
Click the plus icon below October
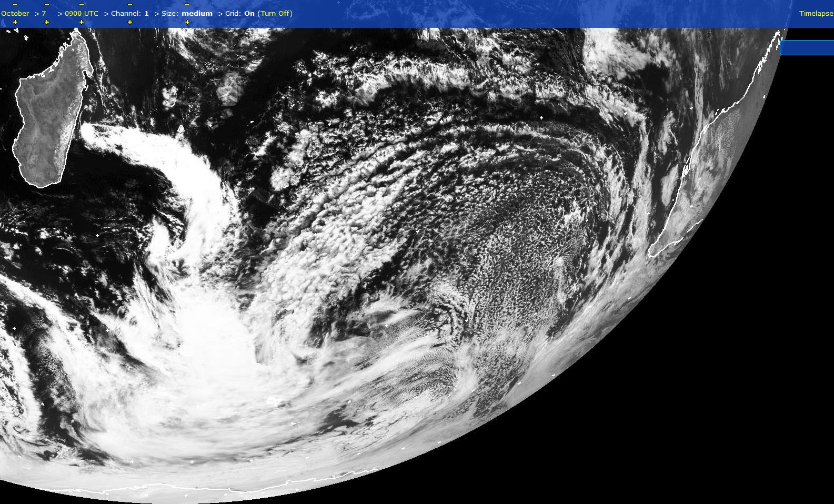15,22
